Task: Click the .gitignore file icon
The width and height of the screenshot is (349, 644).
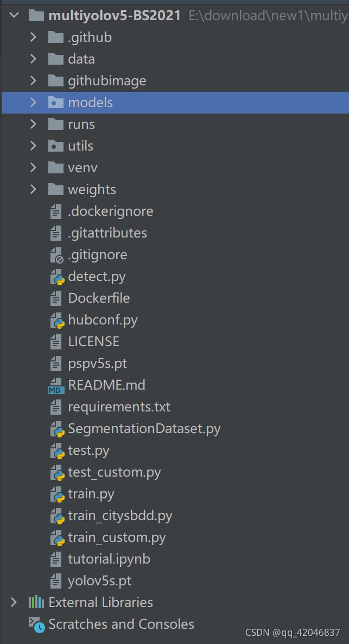Action: point(56,255)
